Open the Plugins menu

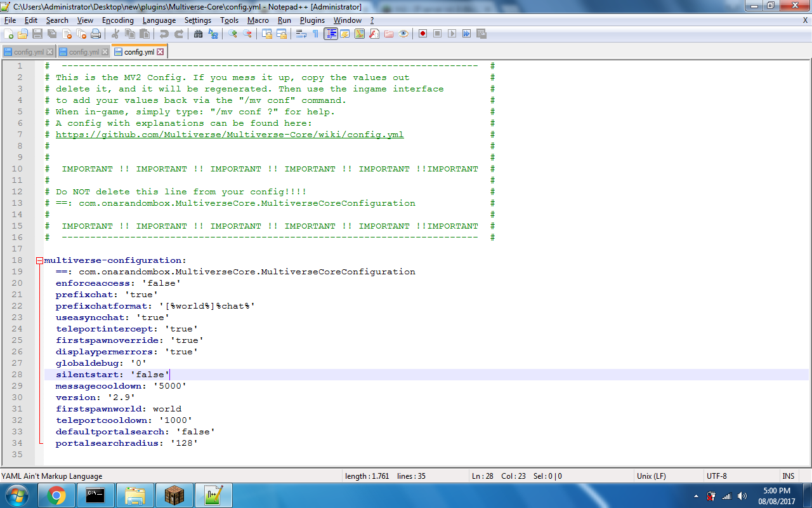(312, 20)
